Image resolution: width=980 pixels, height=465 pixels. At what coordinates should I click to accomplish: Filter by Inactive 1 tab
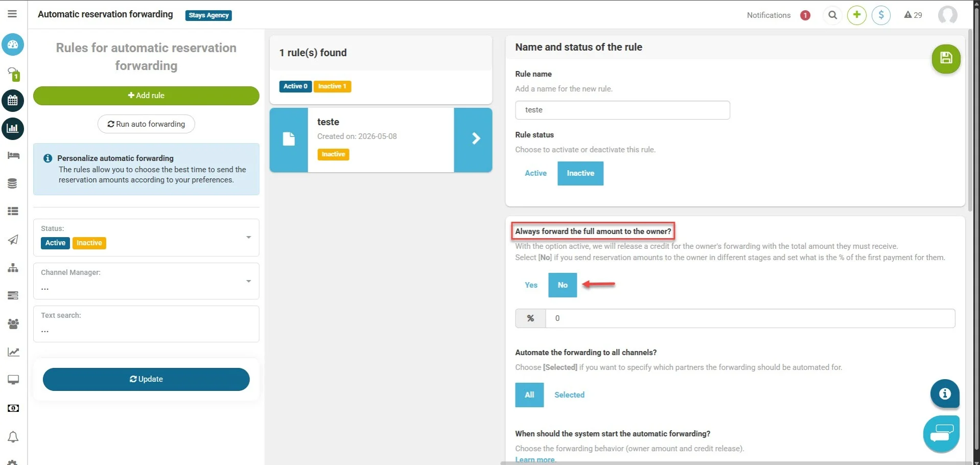tap(332, 86)
